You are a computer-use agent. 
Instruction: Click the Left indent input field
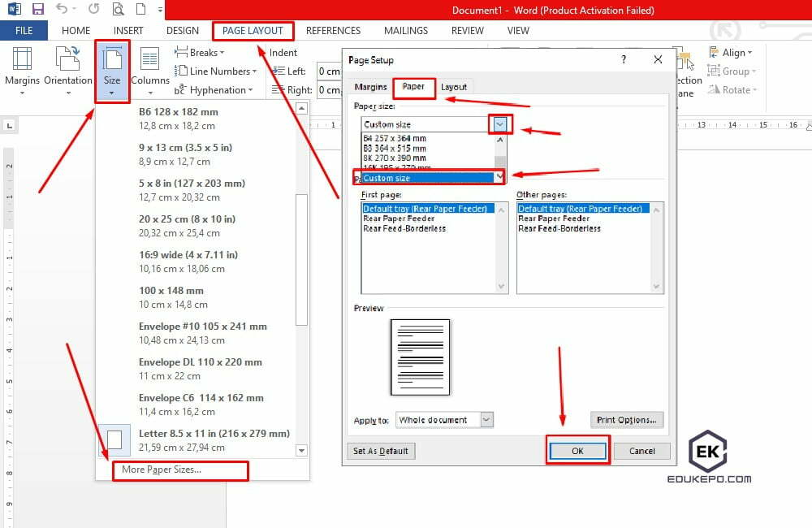[x=330, y=71]
